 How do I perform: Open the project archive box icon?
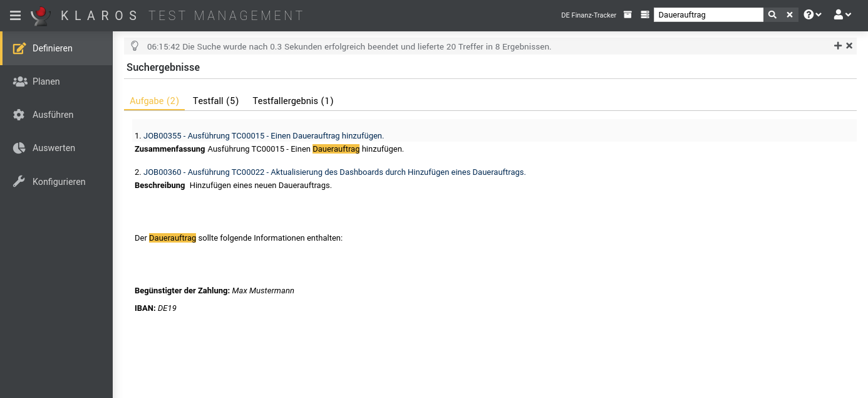(628, 15)
